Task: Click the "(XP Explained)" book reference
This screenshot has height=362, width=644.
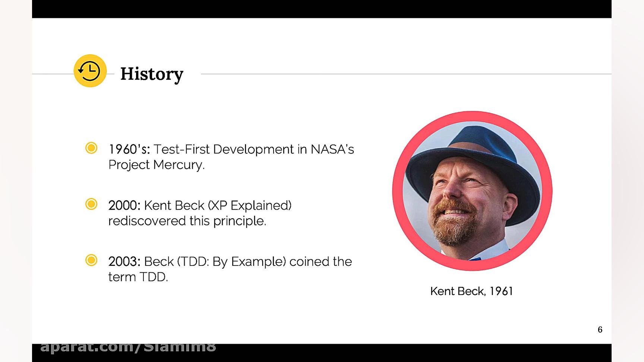Action: pyautogui.click(x=249, y=205)
